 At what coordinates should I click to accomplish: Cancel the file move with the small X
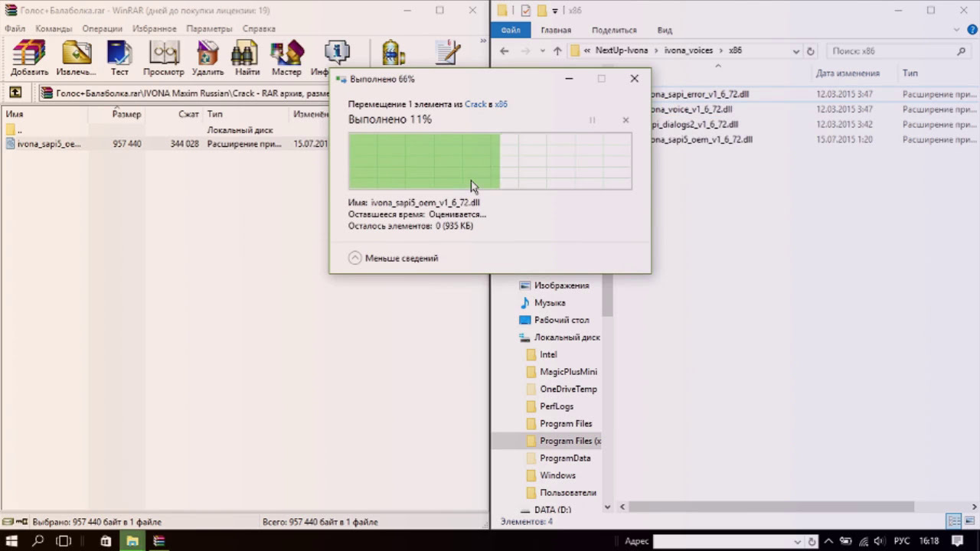point(626,120)
